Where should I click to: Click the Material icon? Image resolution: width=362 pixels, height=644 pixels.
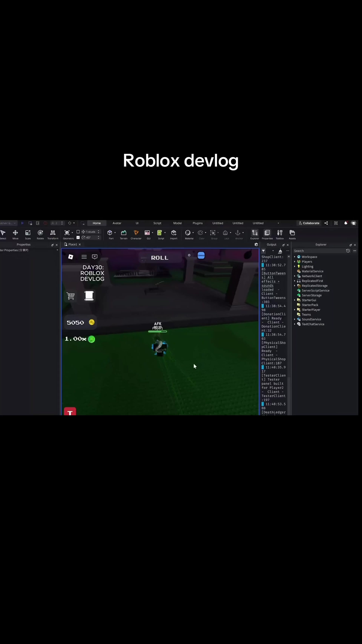[x=188, y=233]
